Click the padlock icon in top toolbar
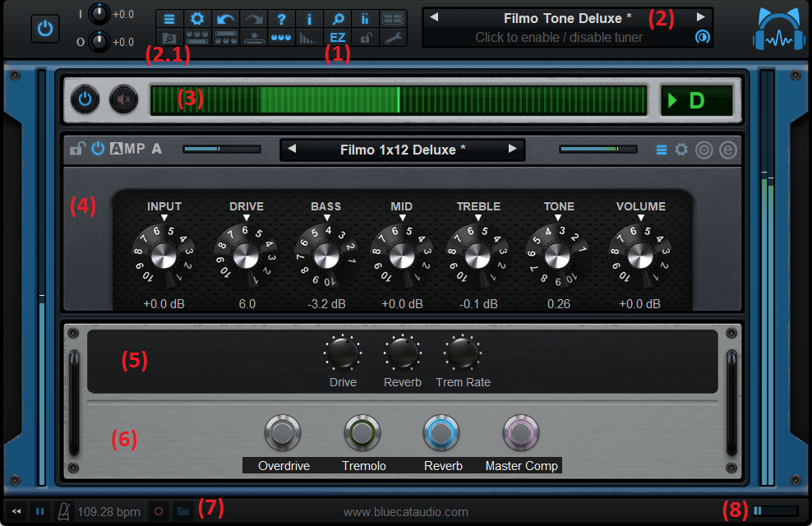Screen dimensions: 812x526 (x=365, y=38)
